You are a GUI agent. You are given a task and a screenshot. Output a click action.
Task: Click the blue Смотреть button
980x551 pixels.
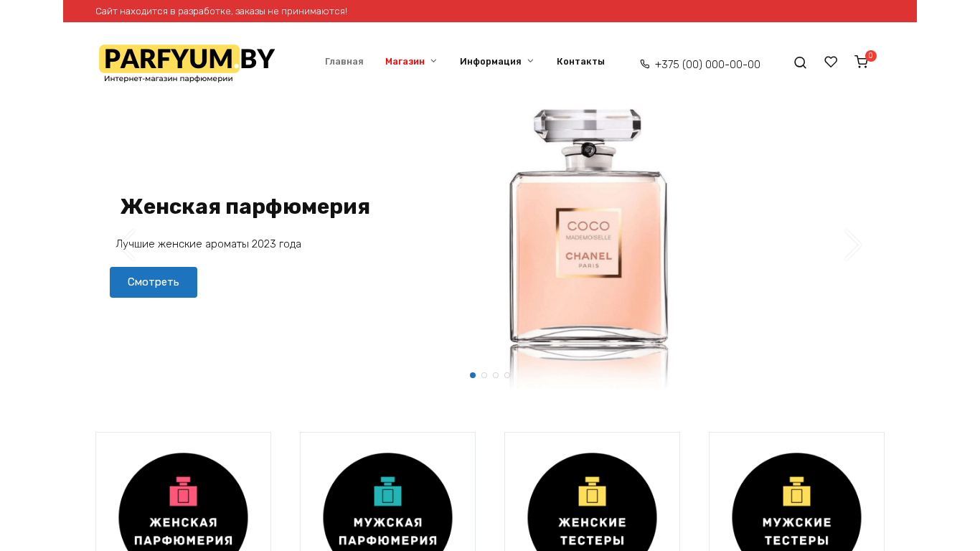154,282
